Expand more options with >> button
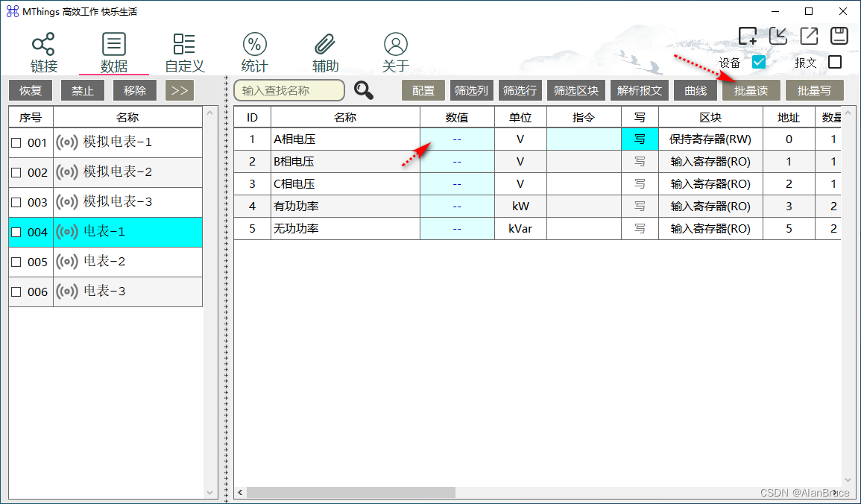861x504 pixels. pyautogui.click(x=180, y=90)
